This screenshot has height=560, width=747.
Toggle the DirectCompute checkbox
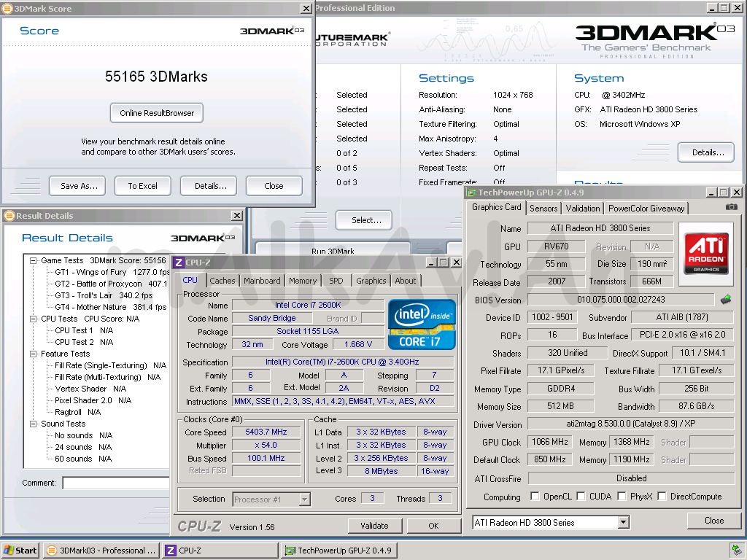pos(662,496)
